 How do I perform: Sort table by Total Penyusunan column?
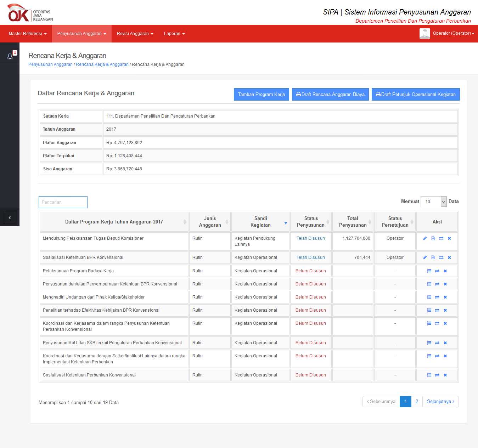click(353, 222)
